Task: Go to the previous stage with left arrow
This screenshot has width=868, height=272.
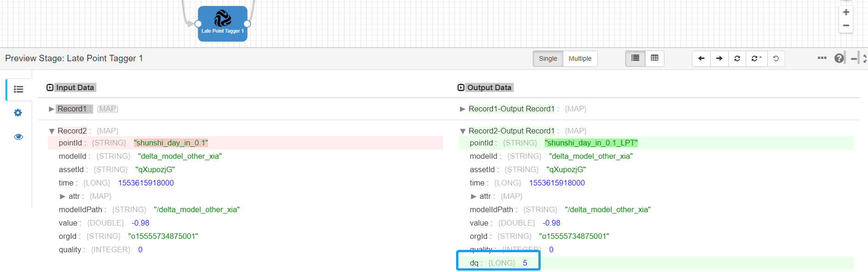Action: point(701,58)
